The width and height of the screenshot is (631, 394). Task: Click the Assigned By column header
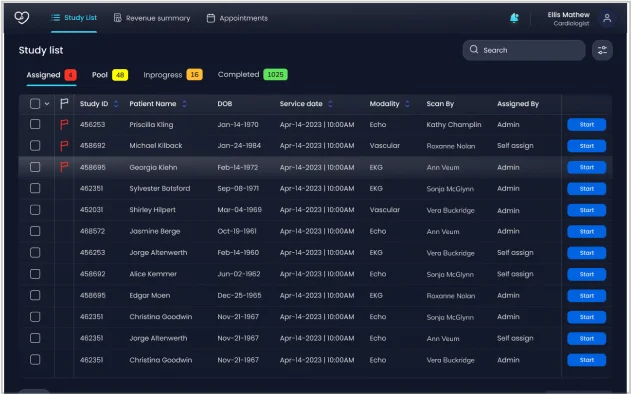(518, 104)
